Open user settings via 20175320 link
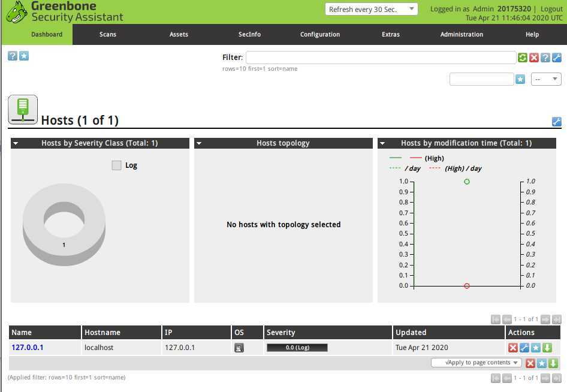The image size is (567, 392). click(x=514, y=8)
